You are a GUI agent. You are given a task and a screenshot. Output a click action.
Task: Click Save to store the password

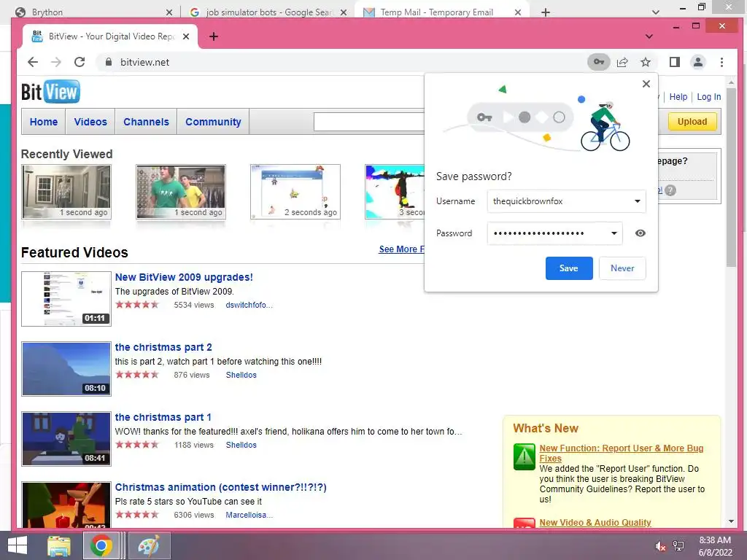(569, 268)
